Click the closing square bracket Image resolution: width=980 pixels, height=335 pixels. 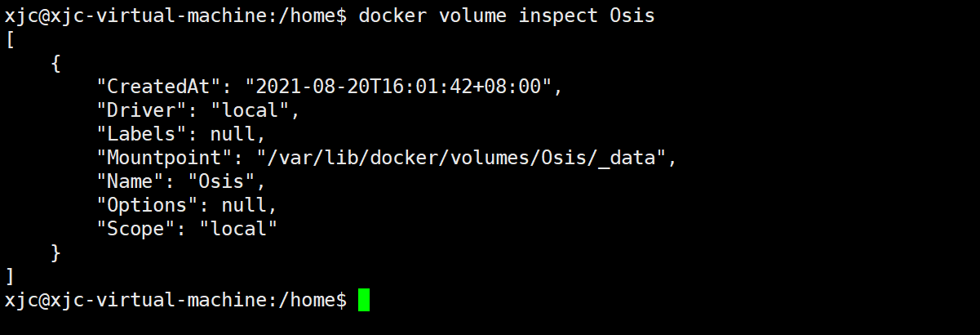[x=10, y=276]
